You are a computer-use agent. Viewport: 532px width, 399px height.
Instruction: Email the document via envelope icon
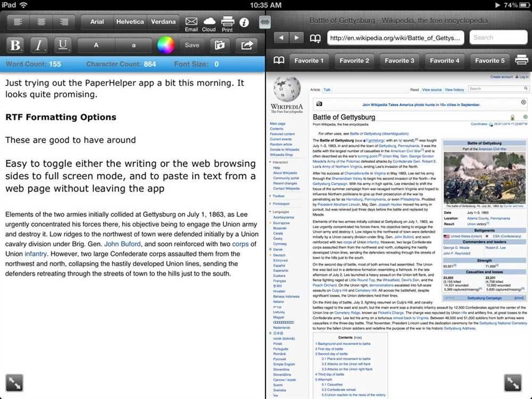pos(192,24)
